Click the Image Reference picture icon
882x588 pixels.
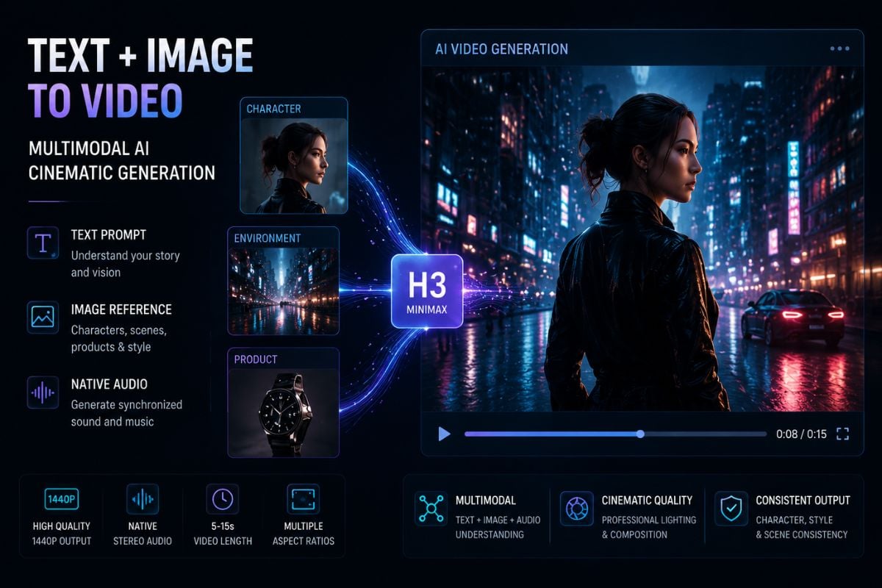click(x=43, y=317)
